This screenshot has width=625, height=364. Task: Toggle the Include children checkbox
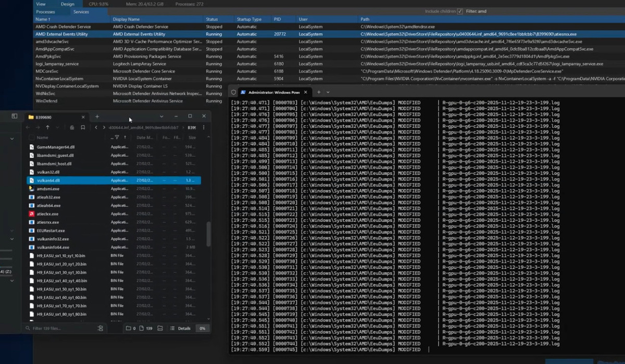tap(460, 11)
